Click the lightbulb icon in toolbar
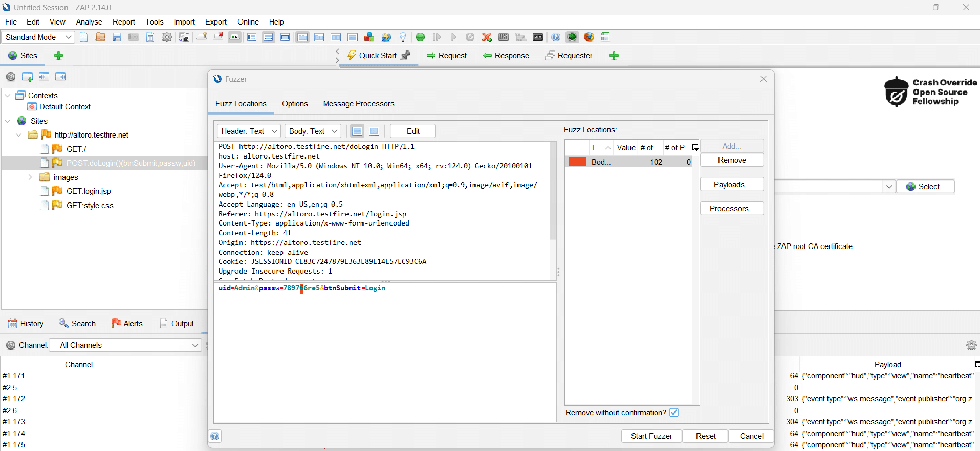Screen dimensions: 980x451 [403, 37]
